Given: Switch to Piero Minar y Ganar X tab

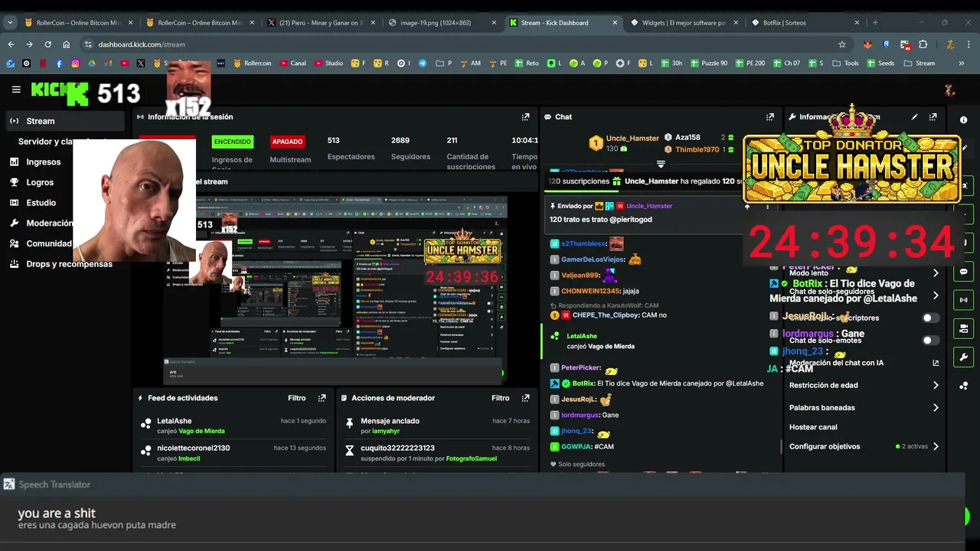Looking at the screenshot, I should pos(320,23).
